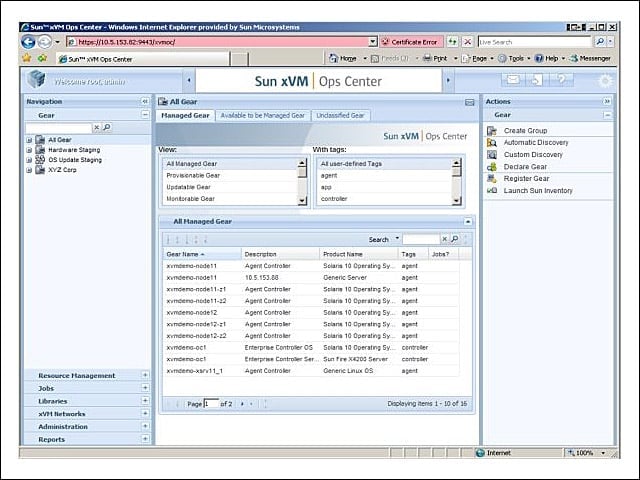This screenshot has width=640, height=480.
Task: Click Add to Favorites icon
Action: coord(42,58)
